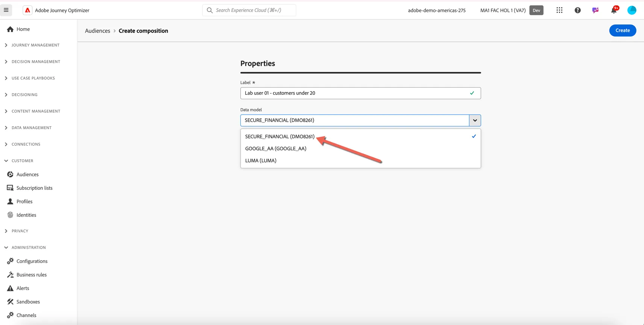Screen dimensions: 644x325
Task: Expand the Connections section
Action: point(23,144)
